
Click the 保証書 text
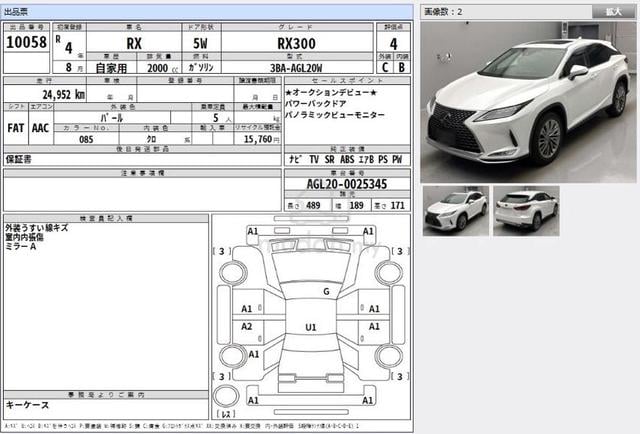coord(18,159)
